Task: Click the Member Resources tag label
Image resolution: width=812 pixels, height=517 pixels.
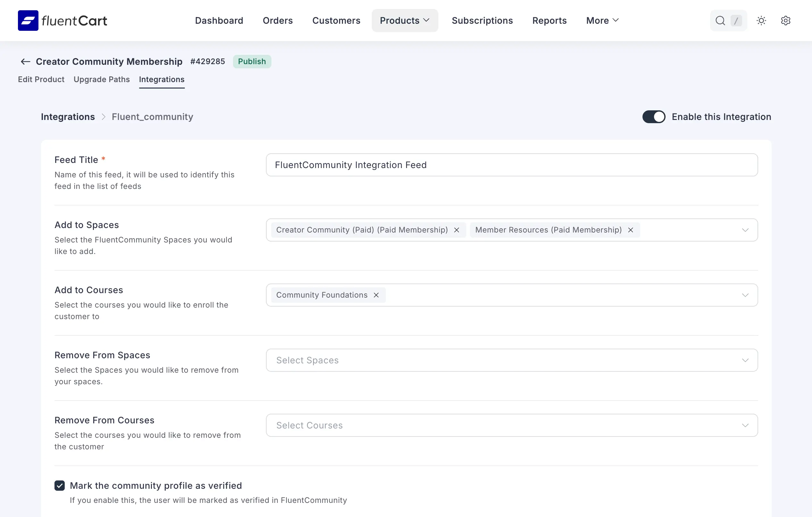Action: (x=548, y=230)
